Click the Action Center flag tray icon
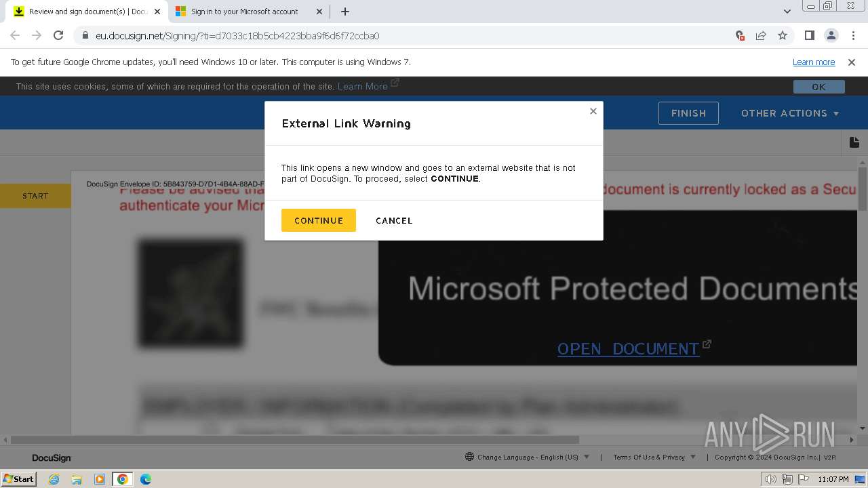 [x=804, y=479]
